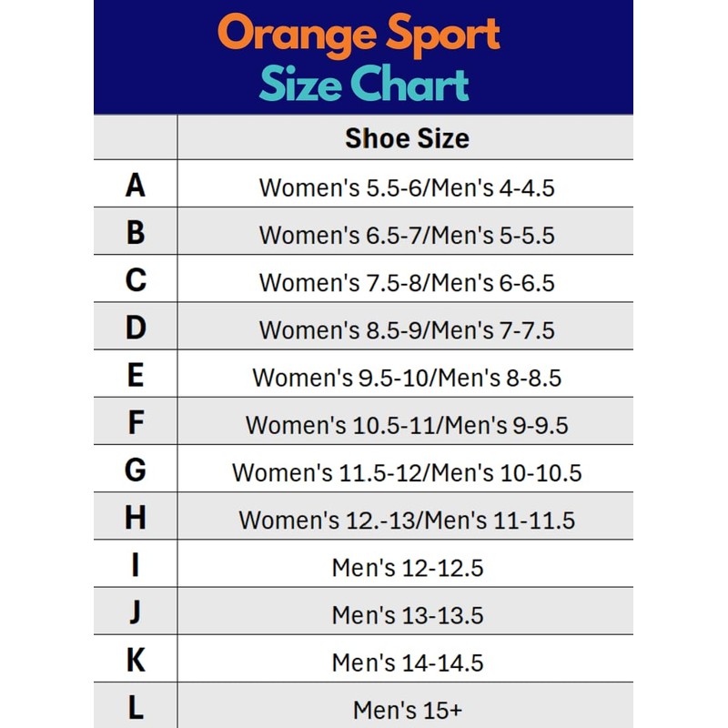
Task: Select the size letter C cell
Action: (136, 280)
